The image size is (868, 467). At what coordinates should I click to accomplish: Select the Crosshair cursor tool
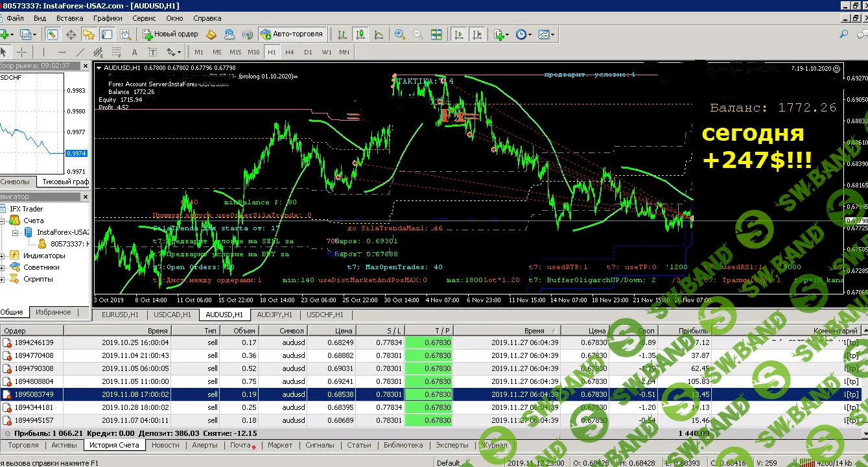[22, 52]
